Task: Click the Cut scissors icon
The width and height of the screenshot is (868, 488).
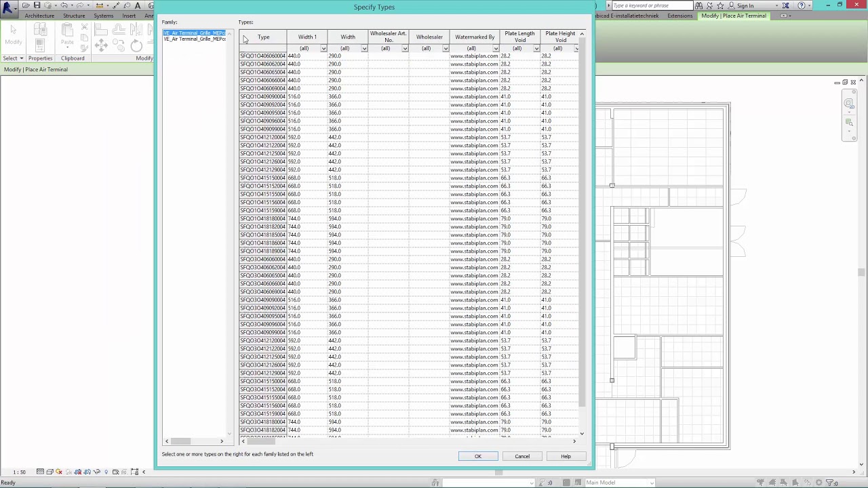Action: (84, 28)
